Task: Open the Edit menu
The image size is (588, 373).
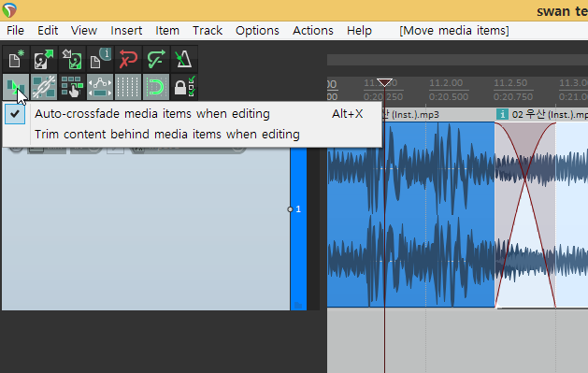Action: tap(48, 30)
